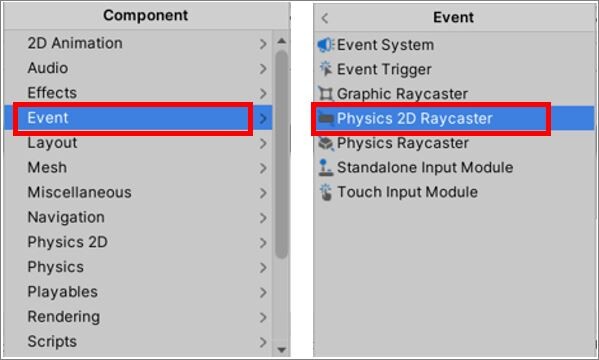Click the scrollbar up arrow

point(282,41)
